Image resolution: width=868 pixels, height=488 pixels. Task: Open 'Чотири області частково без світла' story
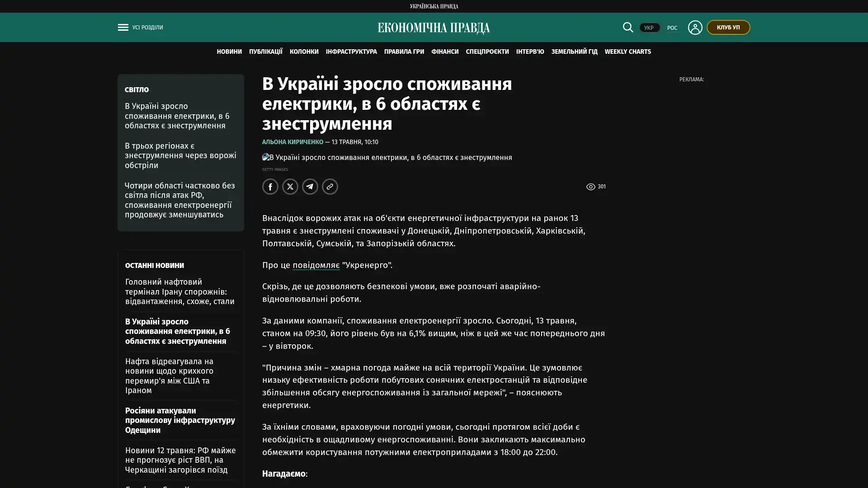click(179, 200)
